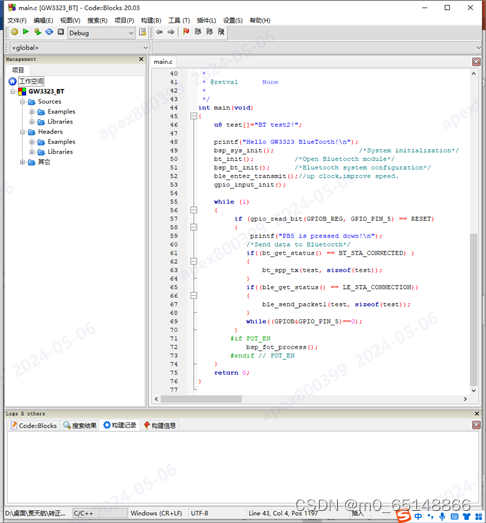Switch to the main.c editor tab
This screenshot has height=523, width=486.
coord(163,62)
